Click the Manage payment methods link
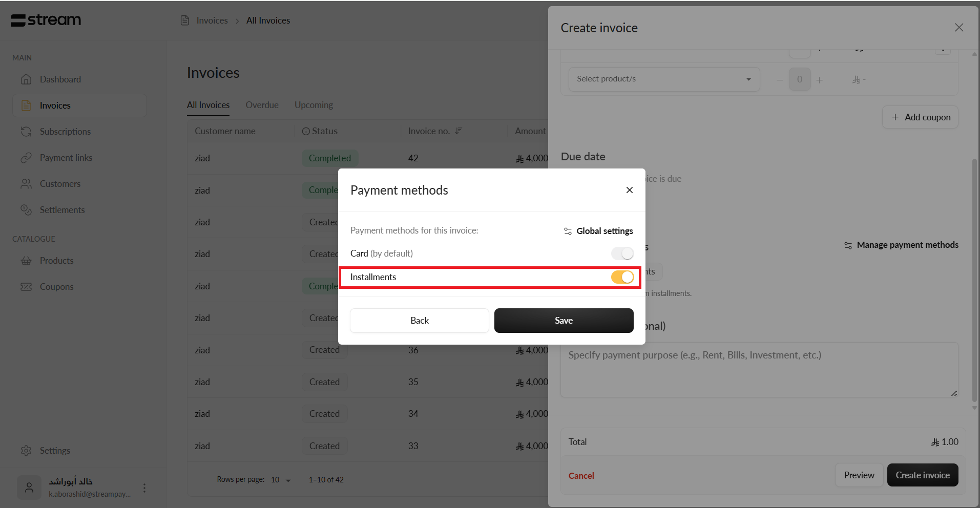This screenshot has height=508, width=980. [x=907, y=245]
